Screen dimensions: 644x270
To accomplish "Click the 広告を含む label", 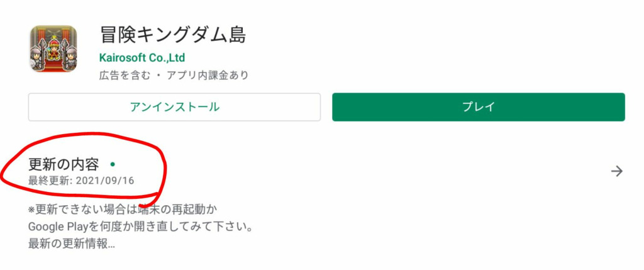I will 125,76.
